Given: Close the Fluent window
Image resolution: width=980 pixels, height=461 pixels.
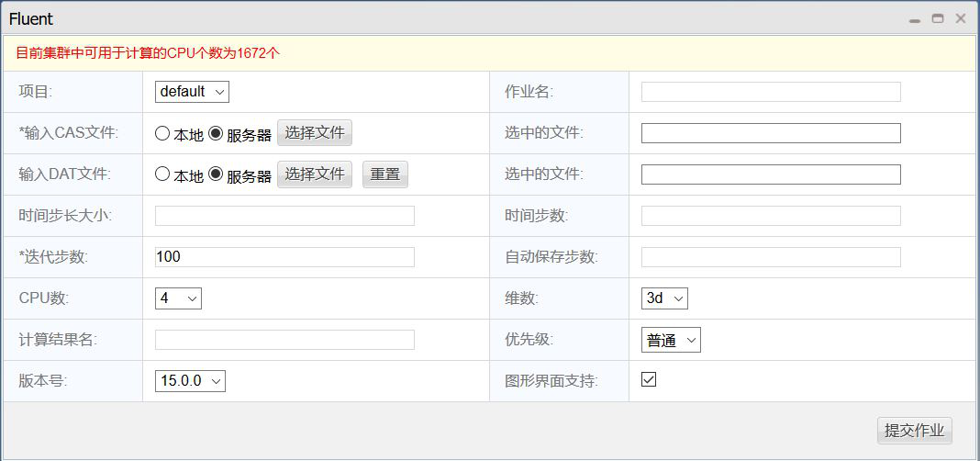Looking at the screenshot, I should click(x=961, y=18).
